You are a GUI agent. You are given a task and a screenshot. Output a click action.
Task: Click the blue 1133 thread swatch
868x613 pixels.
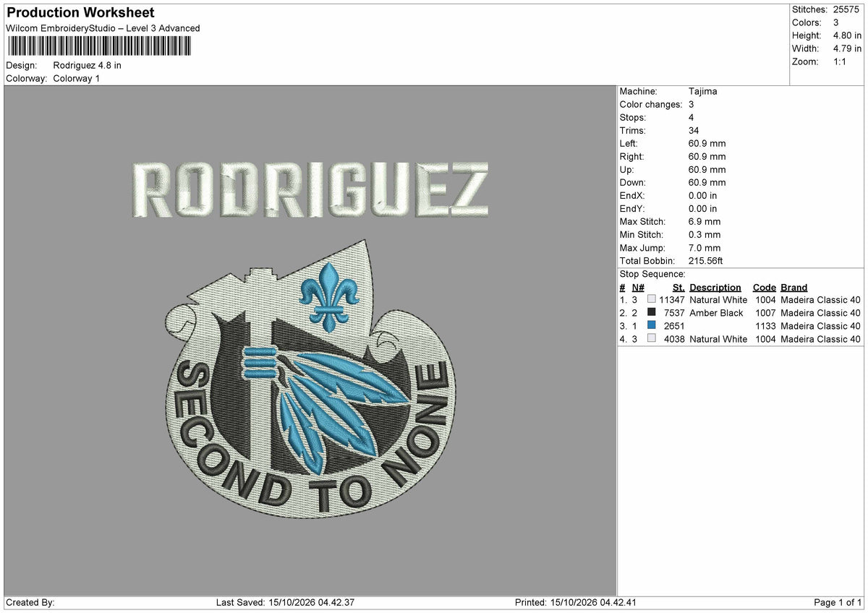point(652,325)
